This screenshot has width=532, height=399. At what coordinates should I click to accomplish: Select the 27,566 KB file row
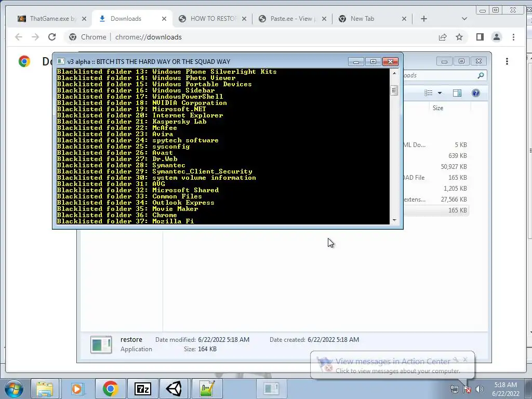point(436,199)
